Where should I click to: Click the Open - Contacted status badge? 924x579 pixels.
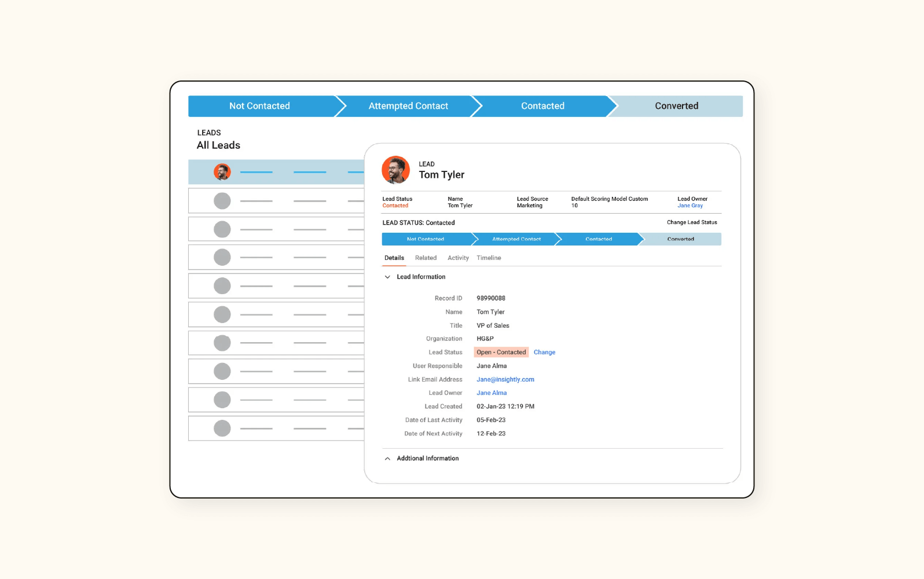tap(501, 352)
